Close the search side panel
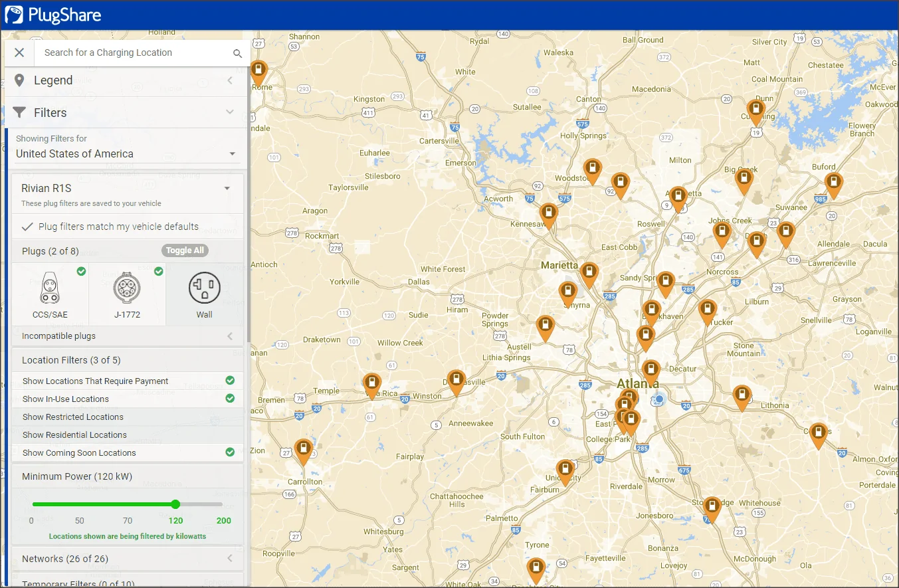 tap(19, 52)
